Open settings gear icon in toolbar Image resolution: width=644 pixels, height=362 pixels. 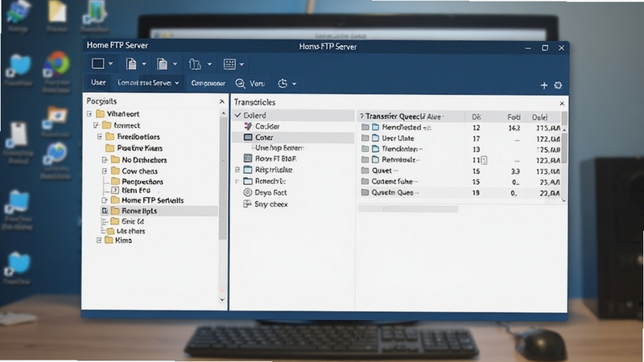558,85
